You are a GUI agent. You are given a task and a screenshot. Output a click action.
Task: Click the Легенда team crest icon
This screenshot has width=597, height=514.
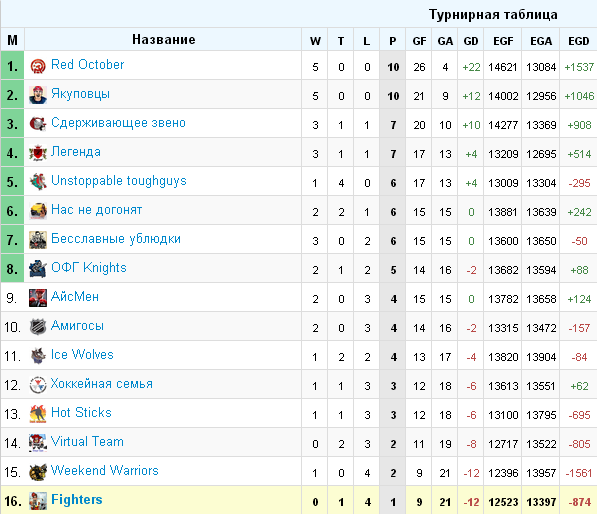tap(38, 153)
